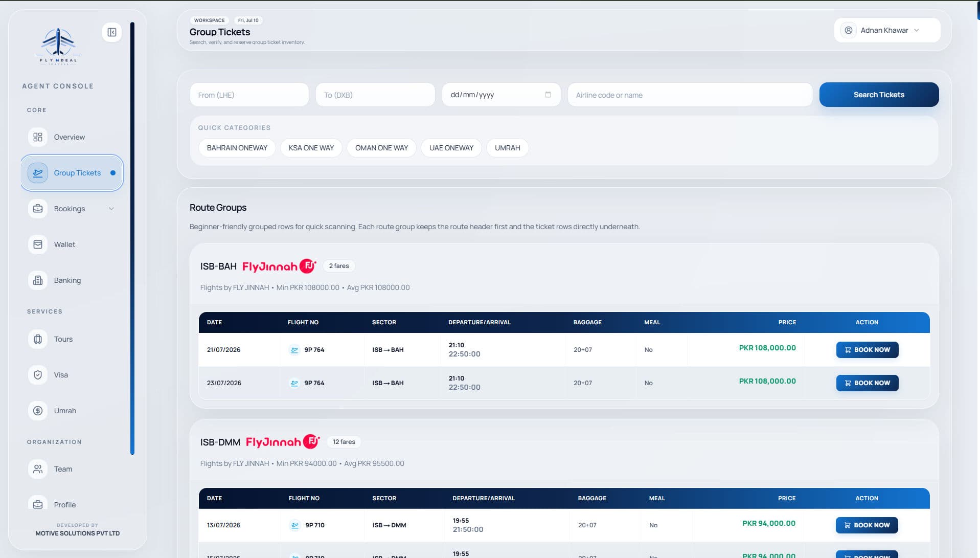Filter by BAHRAIN ONEWAY category
The width and height of the screenshot is (980, 558).
point(237,148)
